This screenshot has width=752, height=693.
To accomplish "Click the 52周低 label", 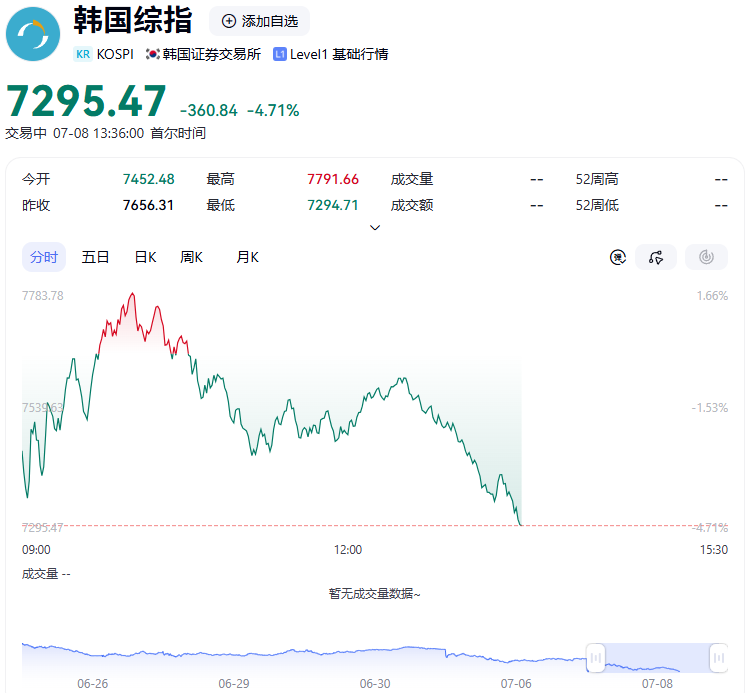I will pos(597,205).
